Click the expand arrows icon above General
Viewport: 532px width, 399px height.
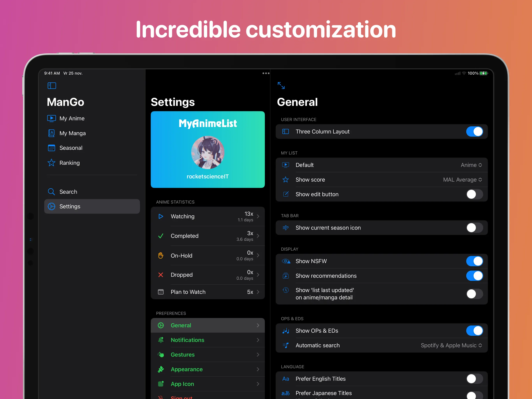(x=281, y=86)
